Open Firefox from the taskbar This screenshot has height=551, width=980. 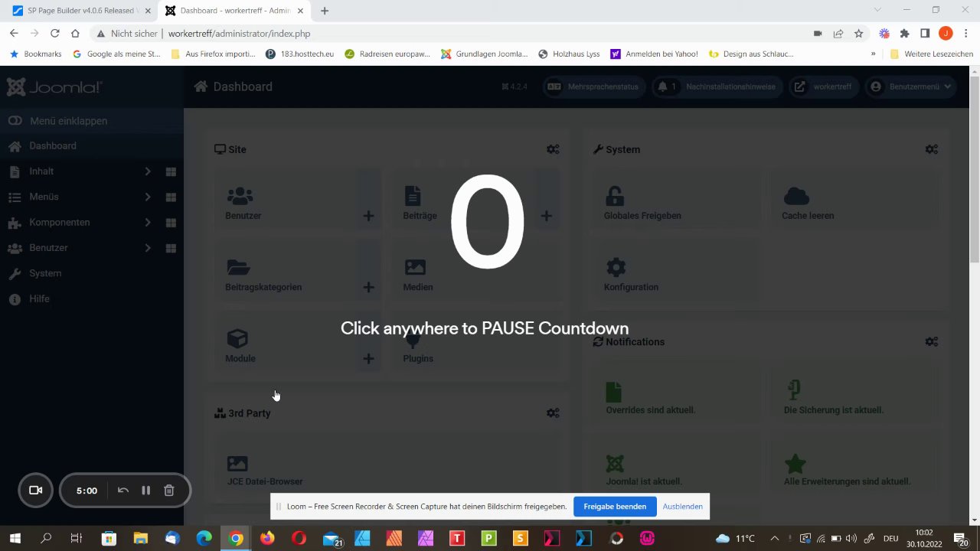click(266, 538)
